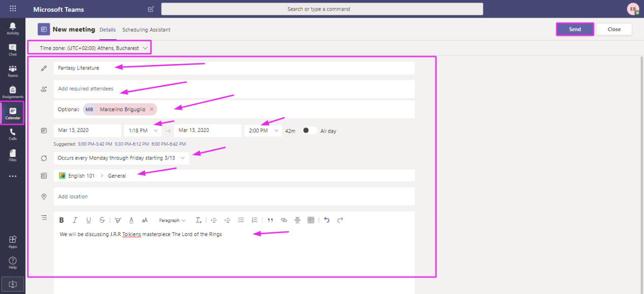Screen dimensions: 644x294
Task: Expand the Time zone dropdown
Action: tap(89, 48)
